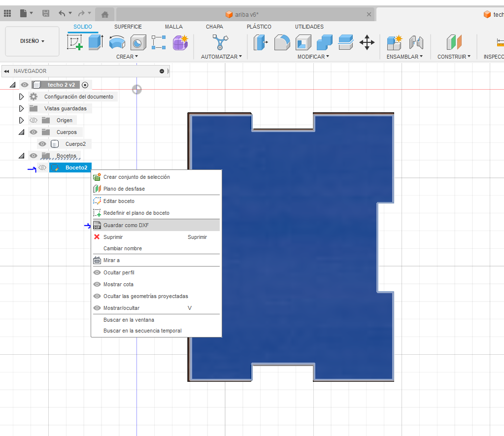Switch to the SUPERFICIE ribbon tab

(128, 27)
